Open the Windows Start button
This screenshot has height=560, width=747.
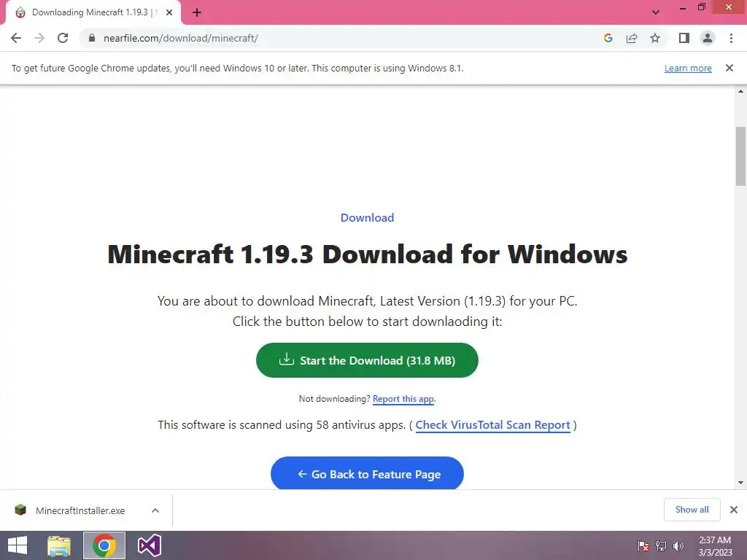[18, 545]
